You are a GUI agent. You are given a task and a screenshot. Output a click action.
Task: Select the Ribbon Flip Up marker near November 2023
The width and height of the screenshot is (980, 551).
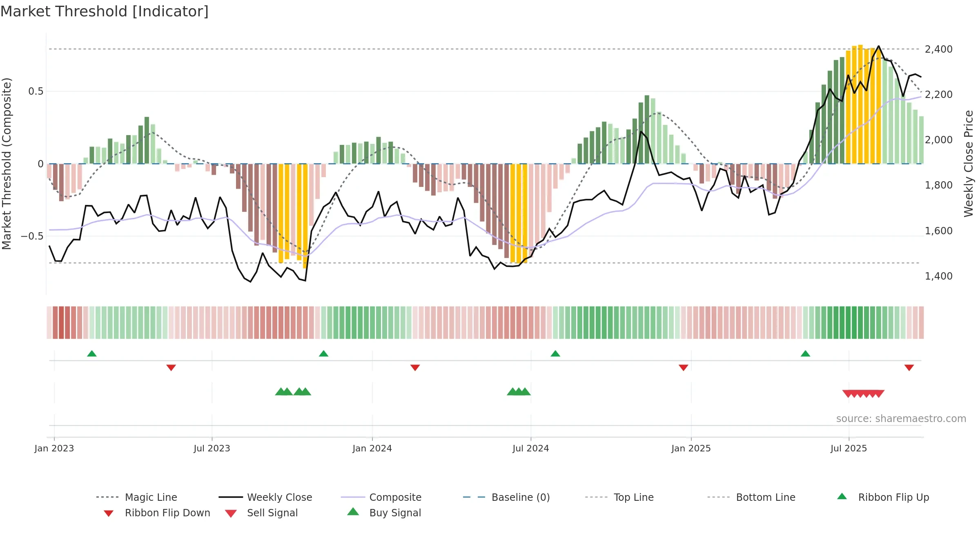pyautogui.click(x=323, y=353)
